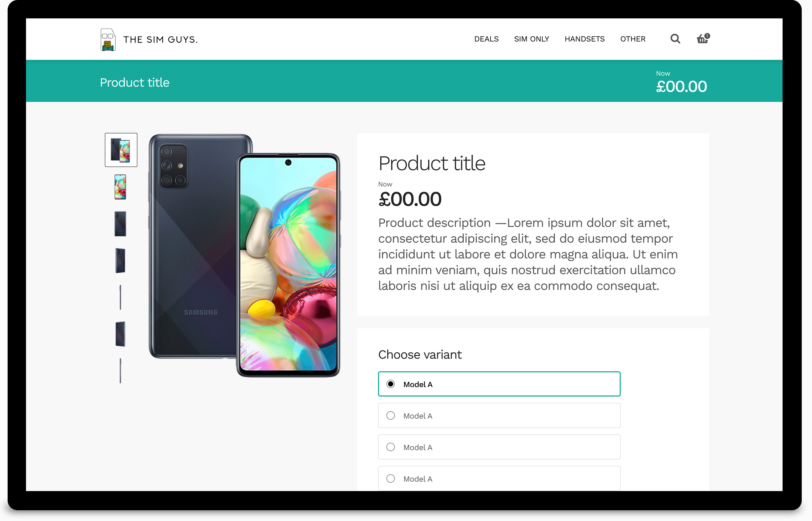
Task: Select the colorful front screen thumbnail
Action: [120, 187]
